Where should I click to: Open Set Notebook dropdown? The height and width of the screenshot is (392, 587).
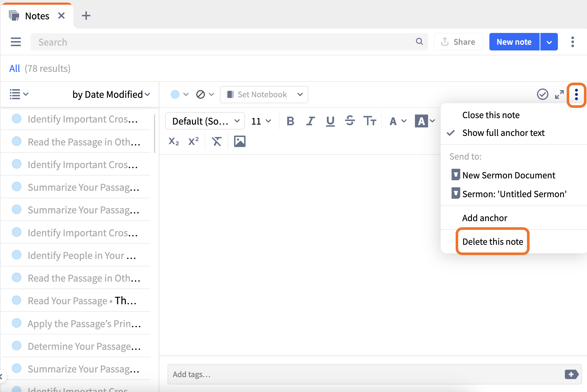[x=264, y=94]
